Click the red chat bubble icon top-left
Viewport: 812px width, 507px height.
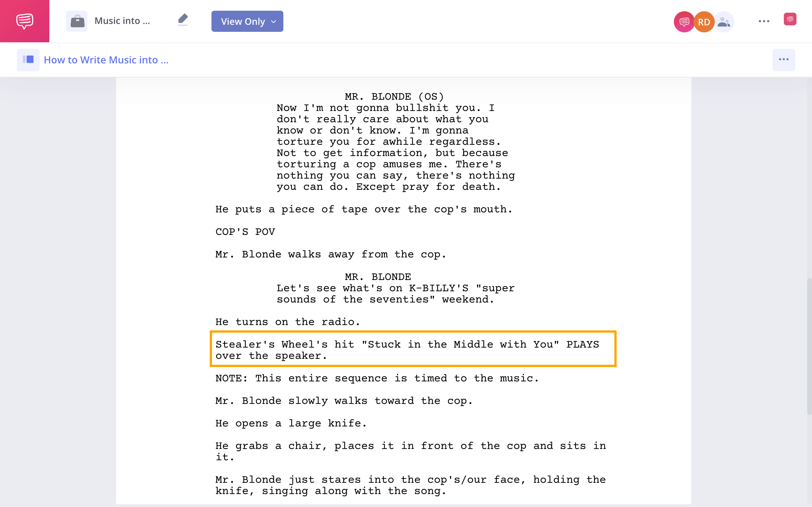[x=25, y=21]
